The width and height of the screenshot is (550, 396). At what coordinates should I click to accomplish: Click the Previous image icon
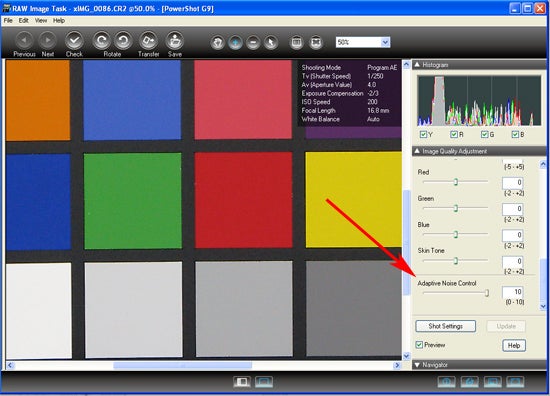(24, 41)
